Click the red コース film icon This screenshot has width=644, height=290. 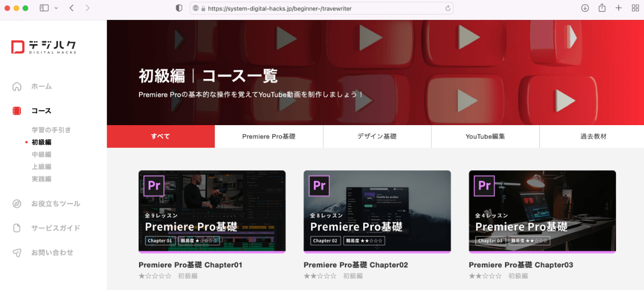(x=17, y=111)
